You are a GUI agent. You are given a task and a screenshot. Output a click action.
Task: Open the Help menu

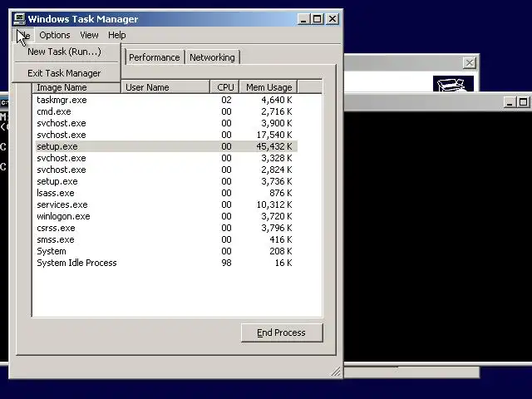pyautogui.click(x=116, y=35)
